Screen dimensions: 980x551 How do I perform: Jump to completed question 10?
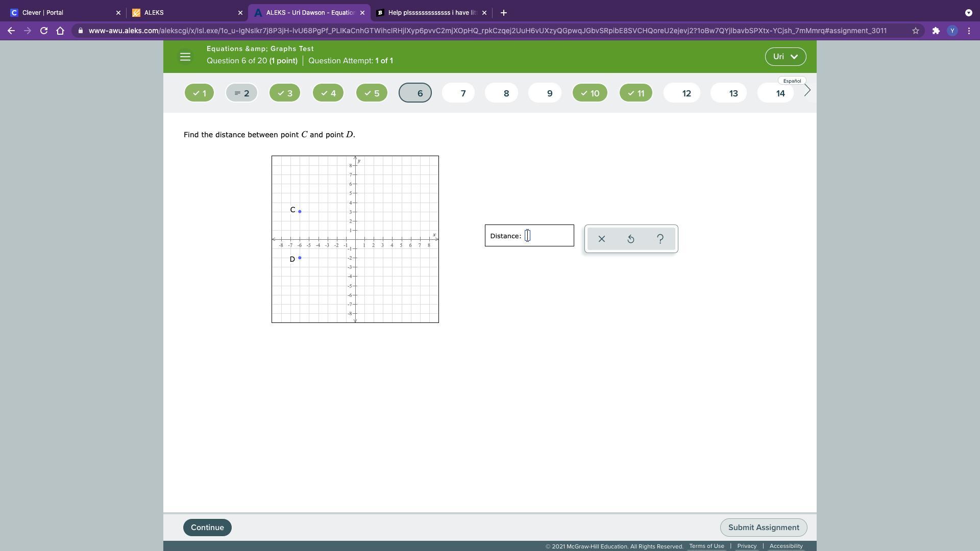click(590, 93)
